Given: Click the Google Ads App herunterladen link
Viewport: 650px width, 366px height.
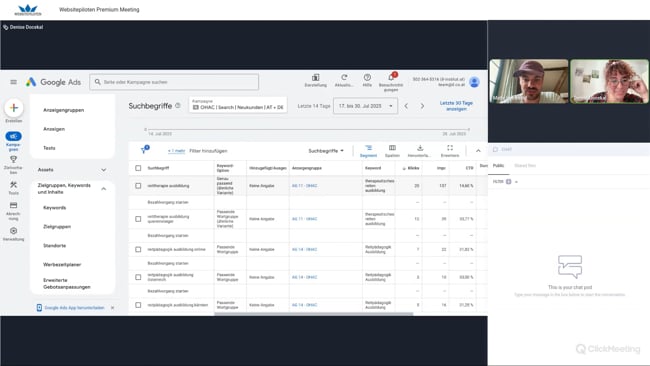Looking at the screenshot, I should 74,308.
